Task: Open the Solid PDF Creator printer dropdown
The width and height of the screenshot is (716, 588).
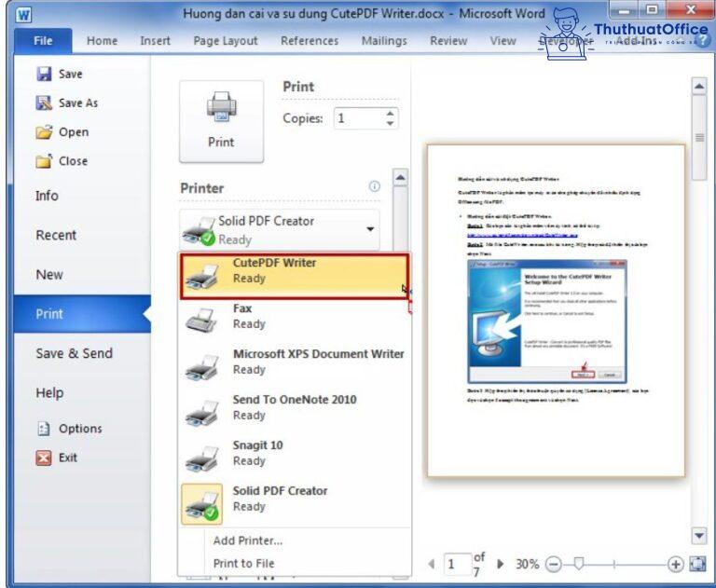Action: click(280, 229)
